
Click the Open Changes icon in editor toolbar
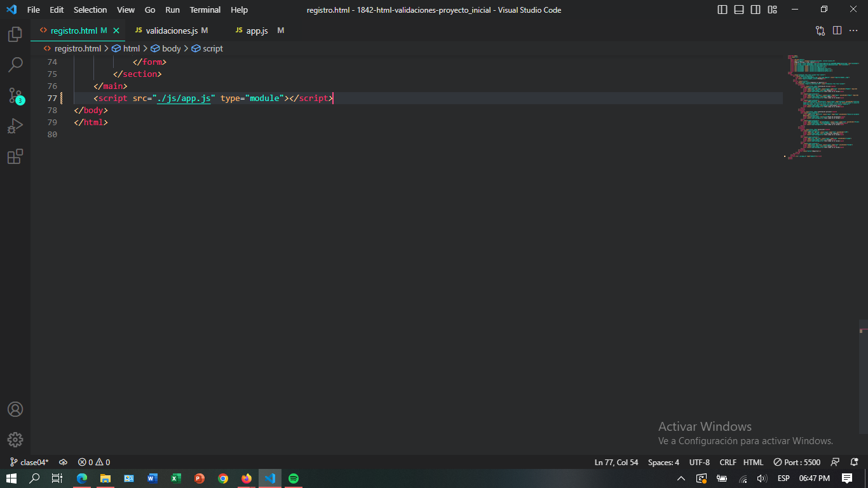[820, 30]
